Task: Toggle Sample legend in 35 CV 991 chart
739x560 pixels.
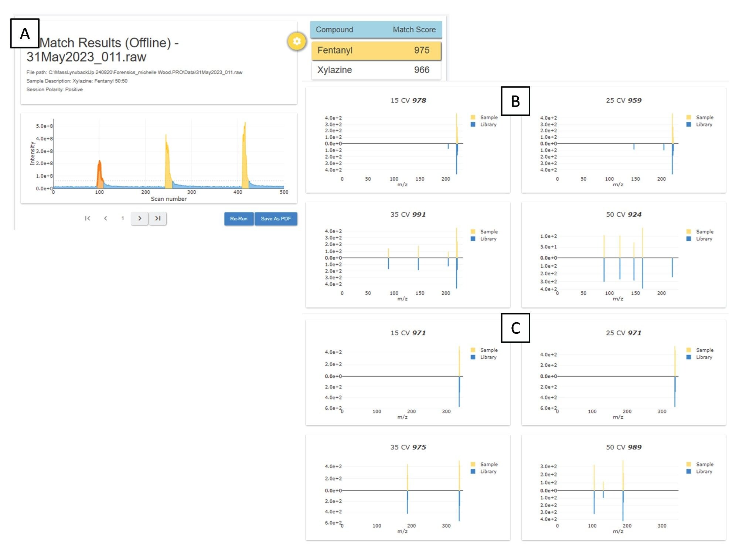Action: [484, 232]
